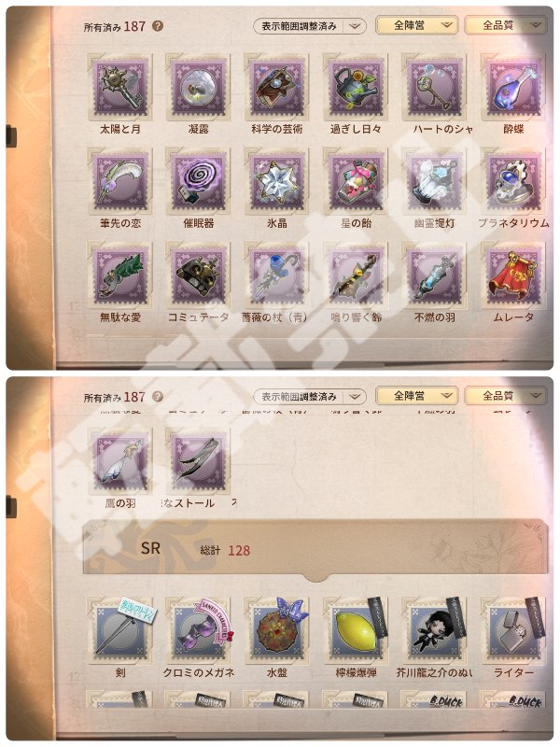Pick the 酔蝶 potion bottle accessory
560x747 pixels.
pos(512,87)
